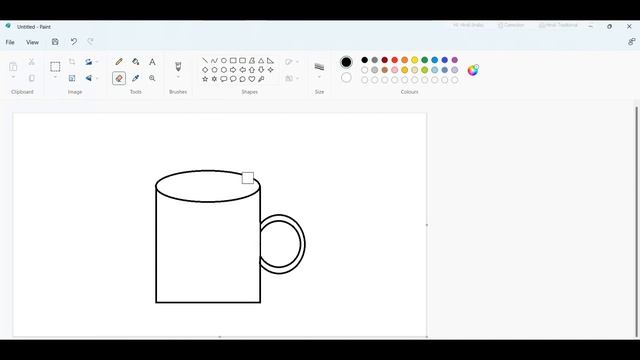Click the Undo arrow icon

tap(73, 42)
